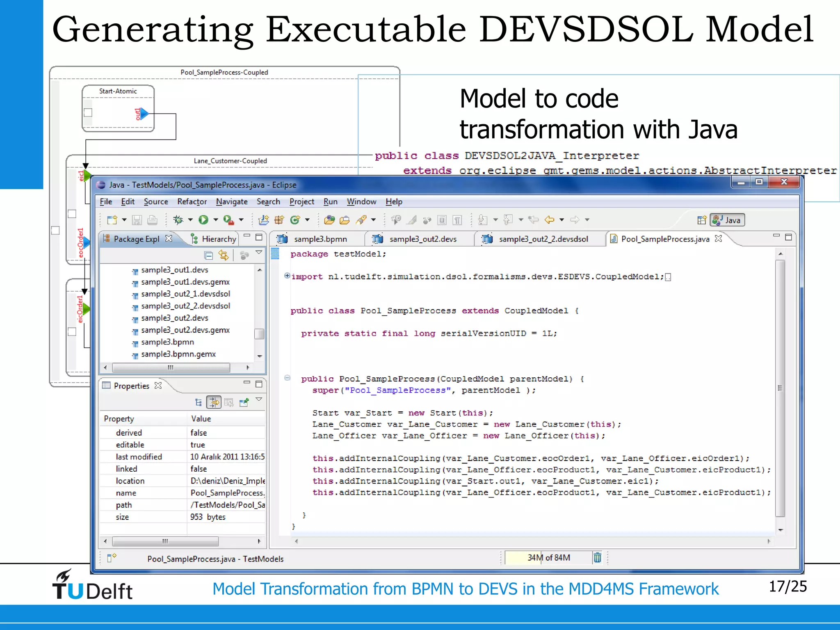Click the Toggle Mark Occurrences icon
Image resolution: width=840 pixels, height=630 pixels.
click(412, 220)
